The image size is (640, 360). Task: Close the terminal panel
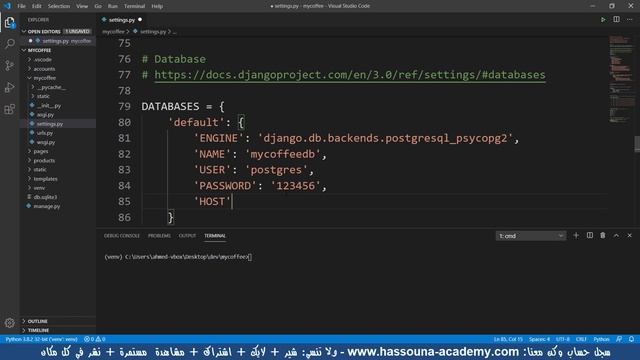click(x=629, y=236)
